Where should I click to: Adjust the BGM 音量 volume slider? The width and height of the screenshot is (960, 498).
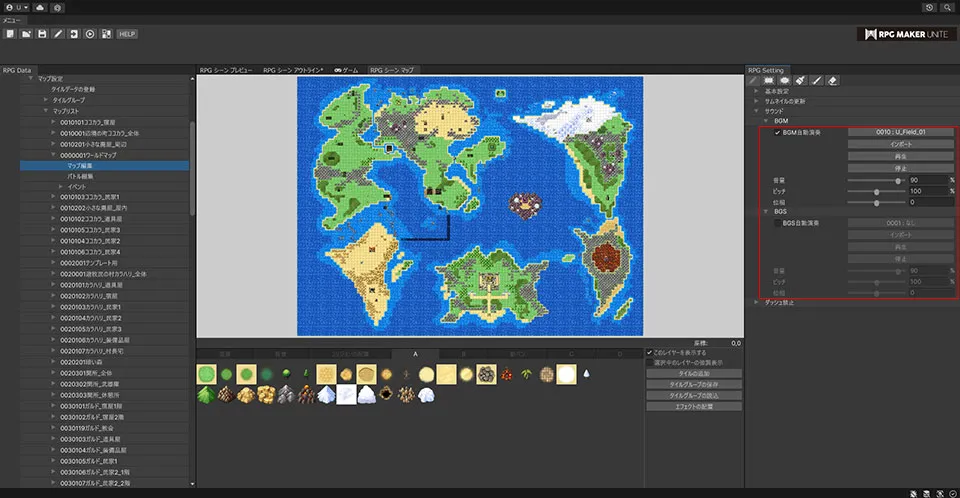click(897, 179)
